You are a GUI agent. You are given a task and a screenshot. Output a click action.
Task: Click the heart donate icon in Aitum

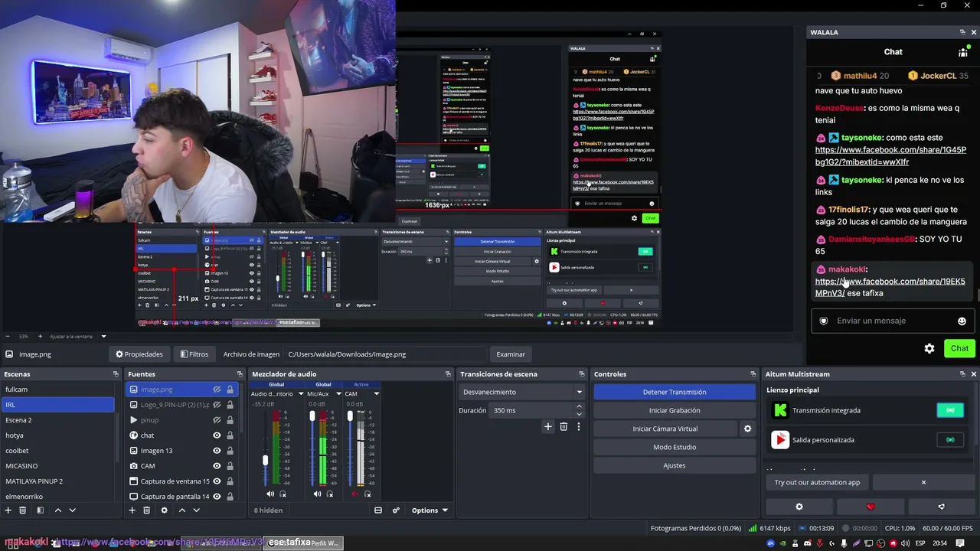coord(871,507)
